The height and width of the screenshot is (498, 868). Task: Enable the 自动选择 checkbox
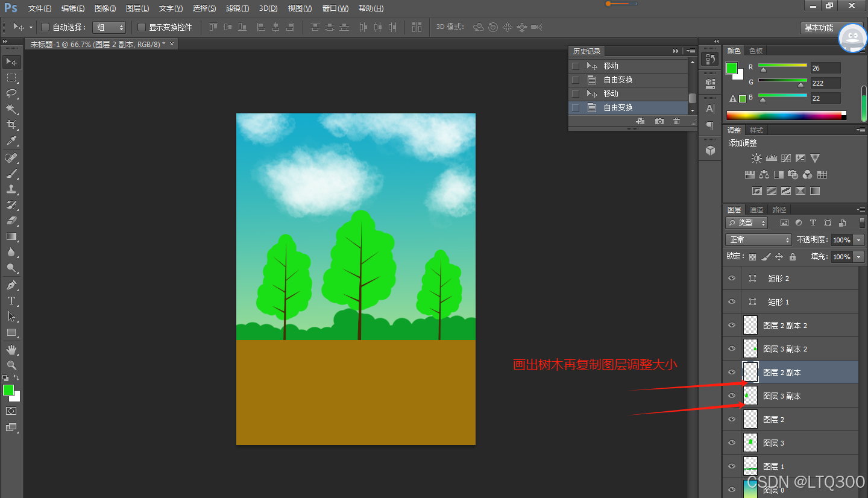[x=45, y=27]
